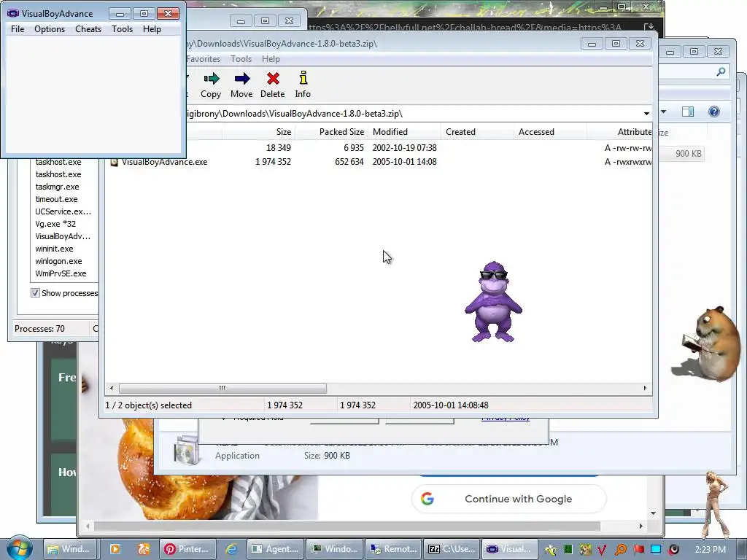Click the 7-Zip scrollbar right arrow
Viewport: 747px width, 560px height.
coord(645,388)
